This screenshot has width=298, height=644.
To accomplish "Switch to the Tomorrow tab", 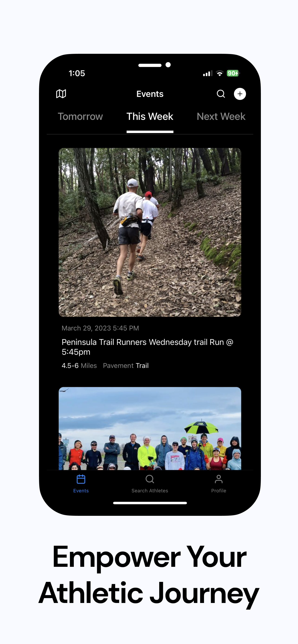I will coord(80,117).
